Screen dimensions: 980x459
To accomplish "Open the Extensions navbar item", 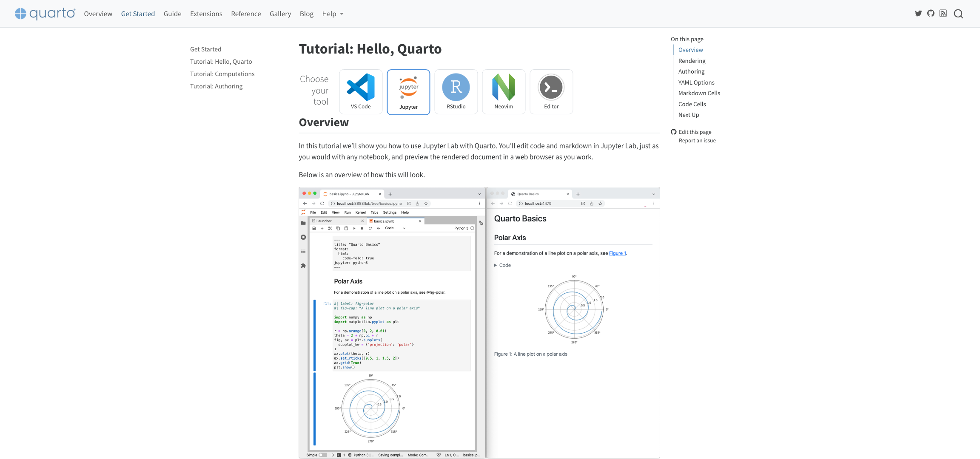I will [206, 14].
